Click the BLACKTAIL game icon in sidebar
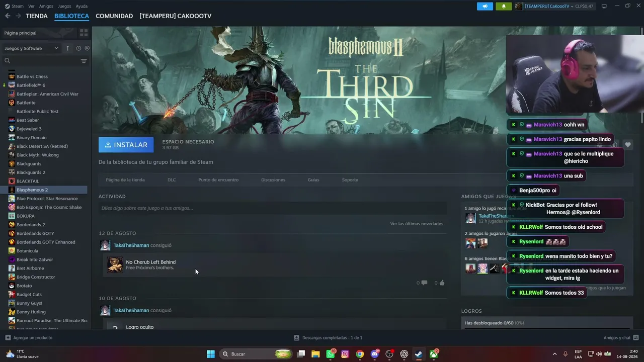Viewport: 644px width, 362px height. coord(12,181)
